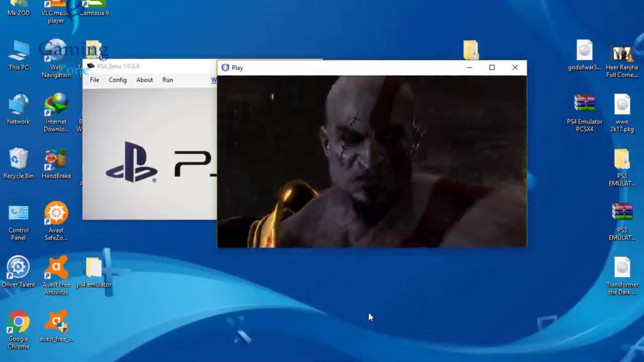The width and height of the screenshot is (644, 362).
Task: Start HandBrake video converter
Action: coord(55,158)
